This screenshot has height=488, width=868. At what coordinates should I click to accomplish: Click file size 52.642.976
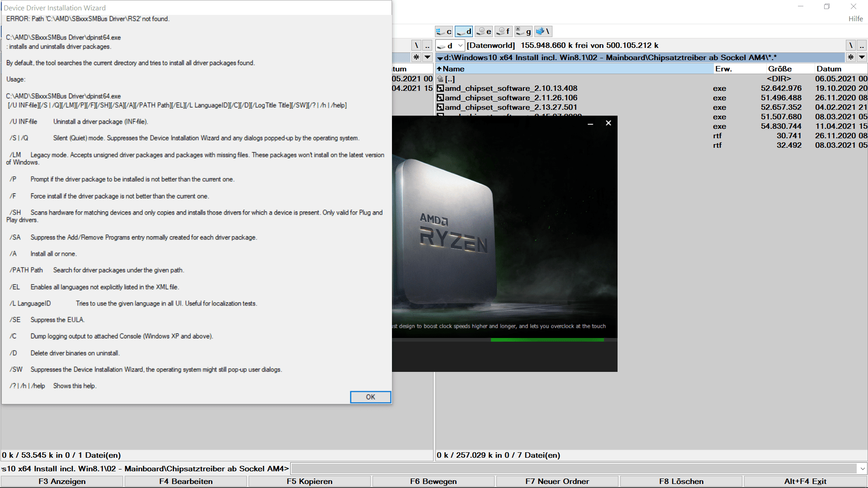tap(781, 88)
